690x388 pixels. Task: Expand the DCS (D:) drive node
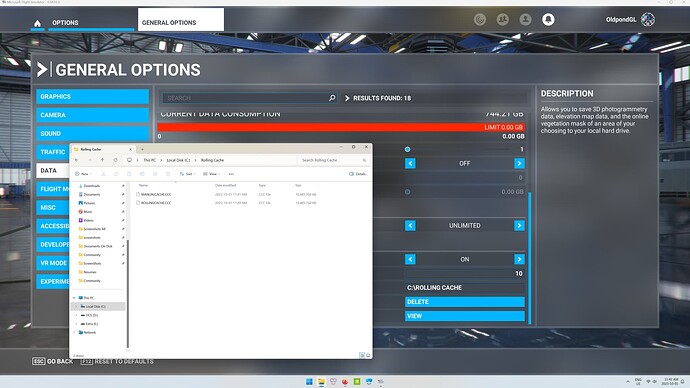76,315
